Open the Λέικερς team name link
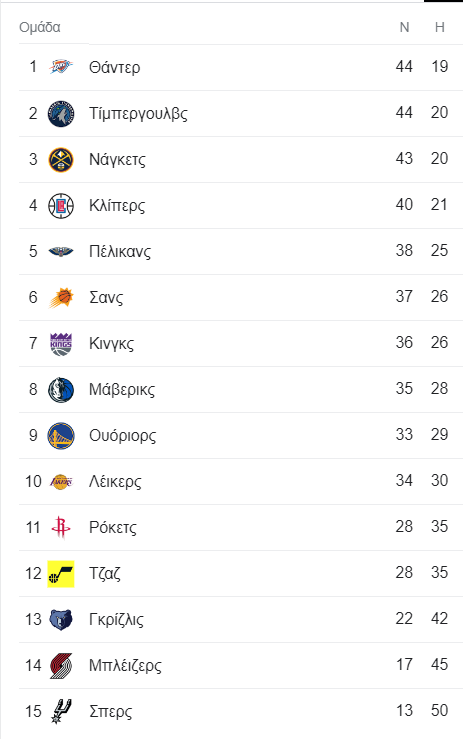 (x=115, y=481)
